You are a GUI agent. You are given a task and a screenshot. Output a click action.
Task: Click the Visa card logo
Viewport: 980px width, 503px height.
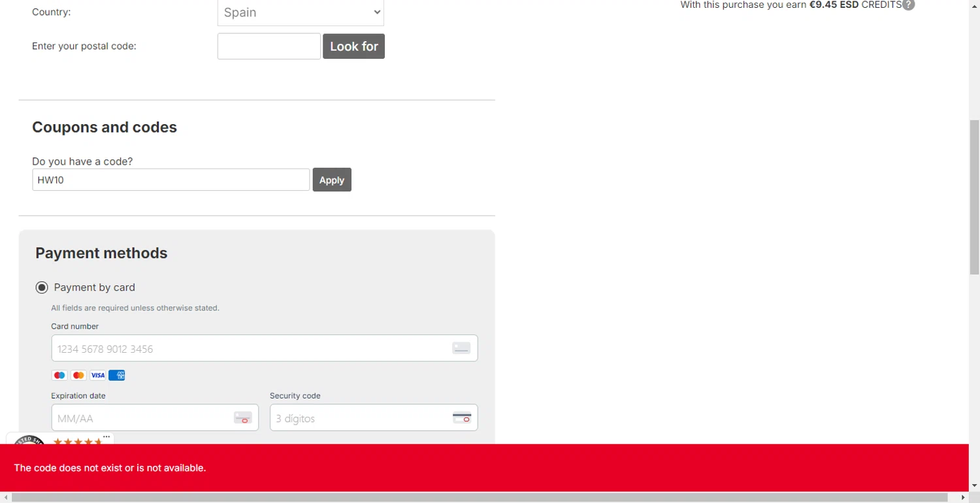point(97,375)
